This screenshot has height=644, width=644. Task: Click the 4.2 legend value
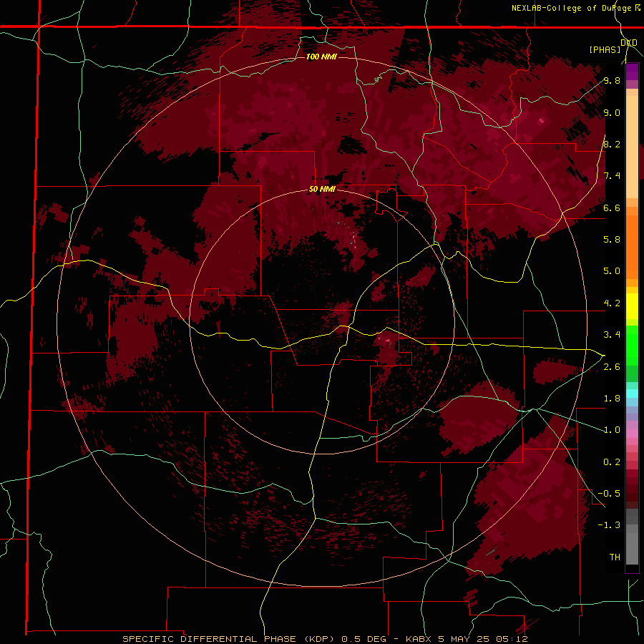(612, 303)
